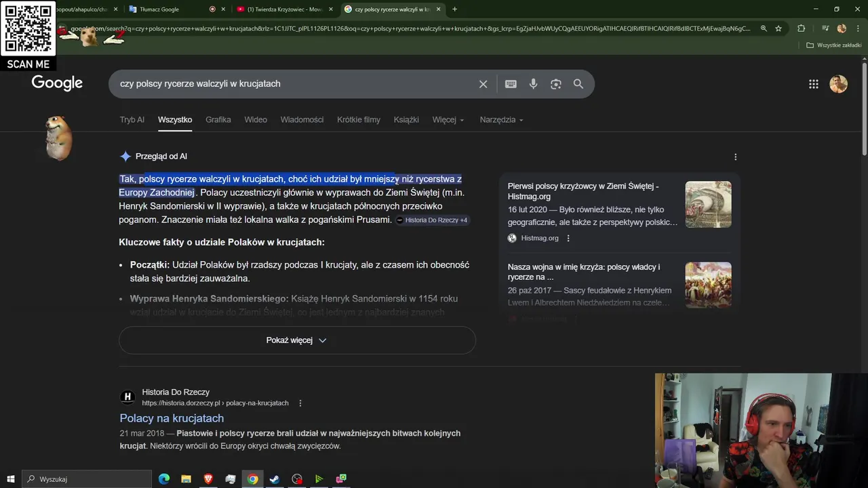Click the 'Przegląd od AI' heading

pyautogui.click(x=161, y=157)
